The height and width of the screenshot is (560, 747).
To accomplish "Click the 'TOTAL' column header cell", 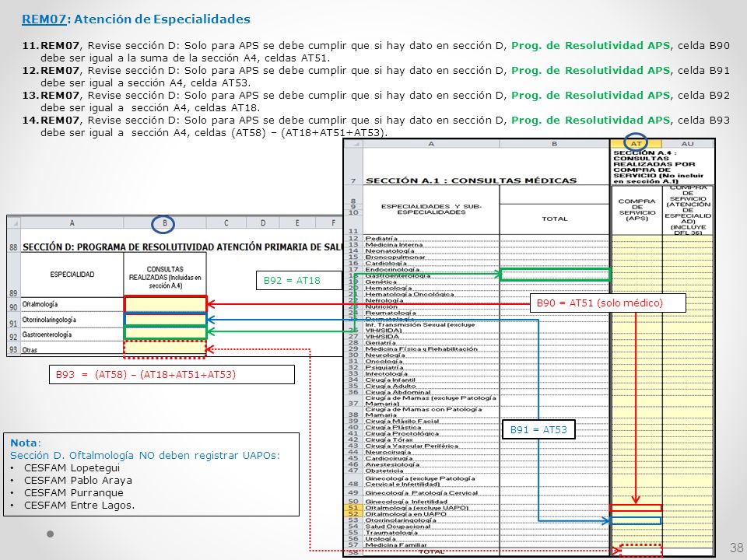I will [555, 219].
